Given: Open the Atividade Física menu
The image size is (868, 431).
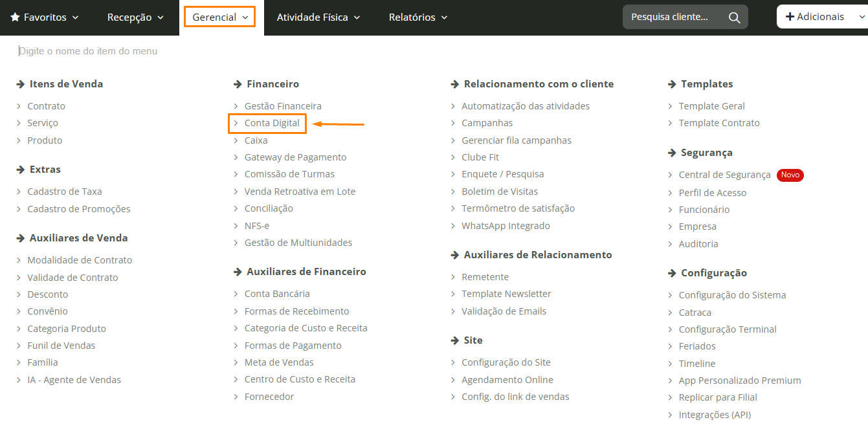Looking at the screenshot, I should (318, 17).
